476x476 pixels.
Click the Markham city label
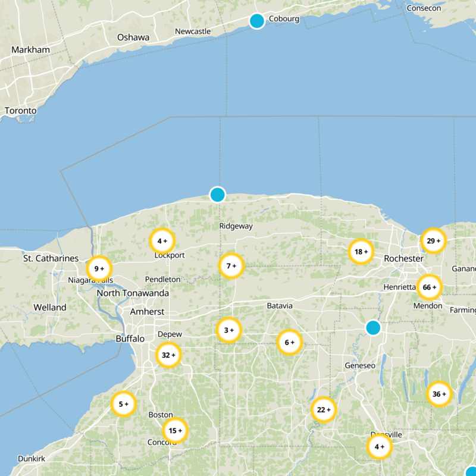31,50
